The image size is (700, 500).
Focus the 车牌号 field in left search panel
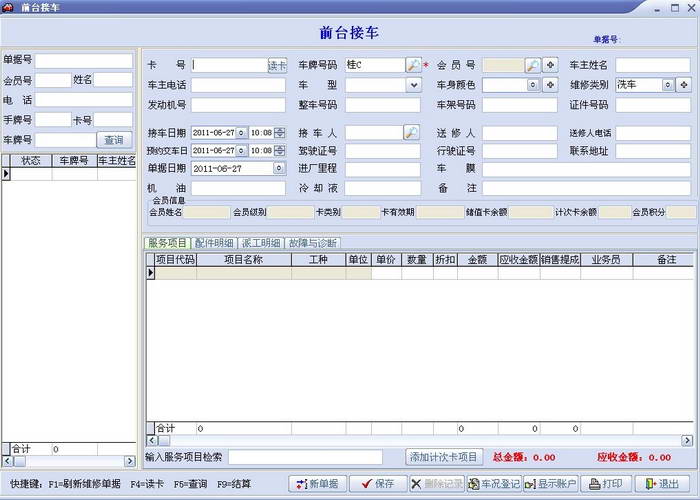tap(66, 140)
